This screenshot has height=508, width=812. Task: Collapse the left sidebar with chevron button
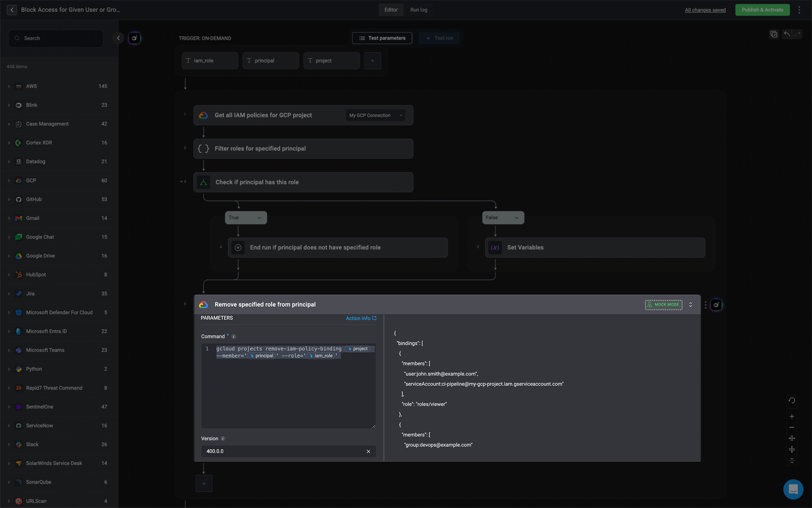118,38
